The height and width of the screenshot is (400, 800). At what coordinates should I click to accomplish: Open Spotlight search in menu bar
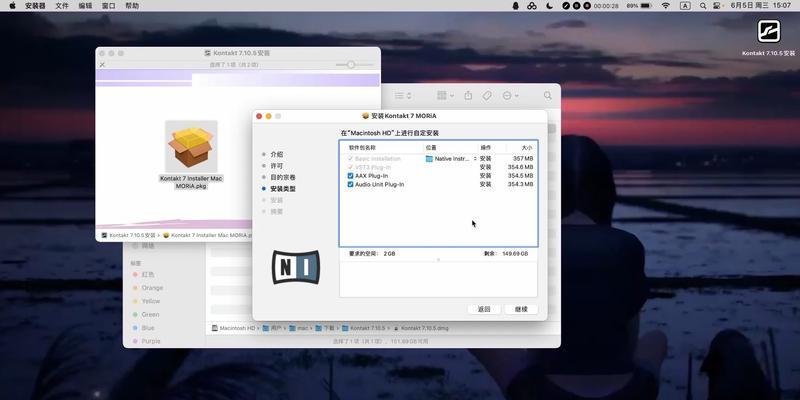click(703, 6)
